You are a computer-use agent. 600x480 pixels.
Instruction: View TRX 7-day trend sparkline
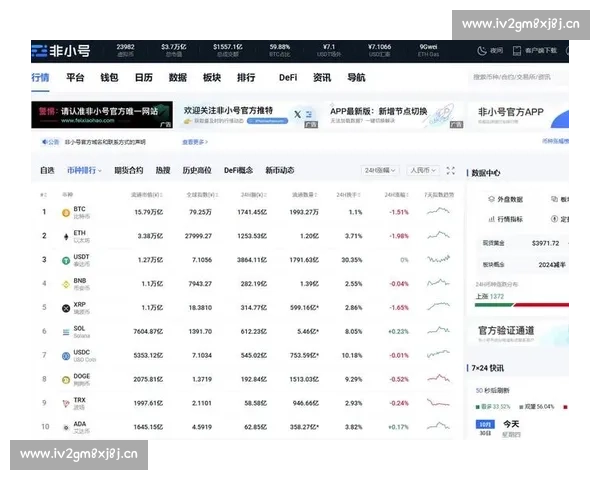tap(438, 403)
